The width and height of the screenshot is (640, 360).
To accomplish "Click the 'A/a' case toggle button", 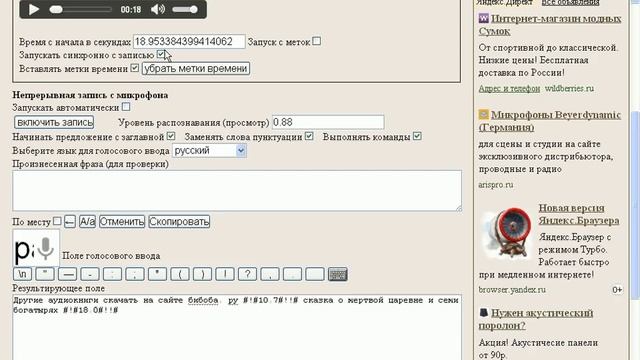I will (x=87, y=222).
